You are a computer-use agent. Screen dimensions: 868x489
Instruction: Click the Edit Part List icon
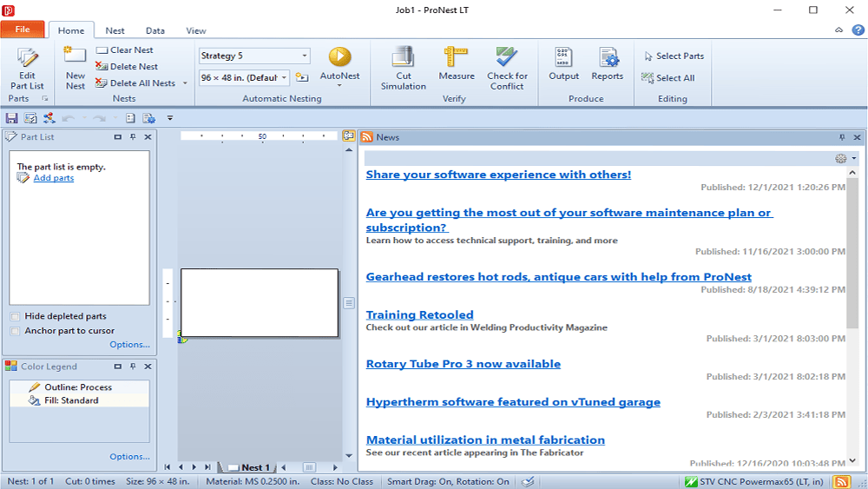[27, 58]
